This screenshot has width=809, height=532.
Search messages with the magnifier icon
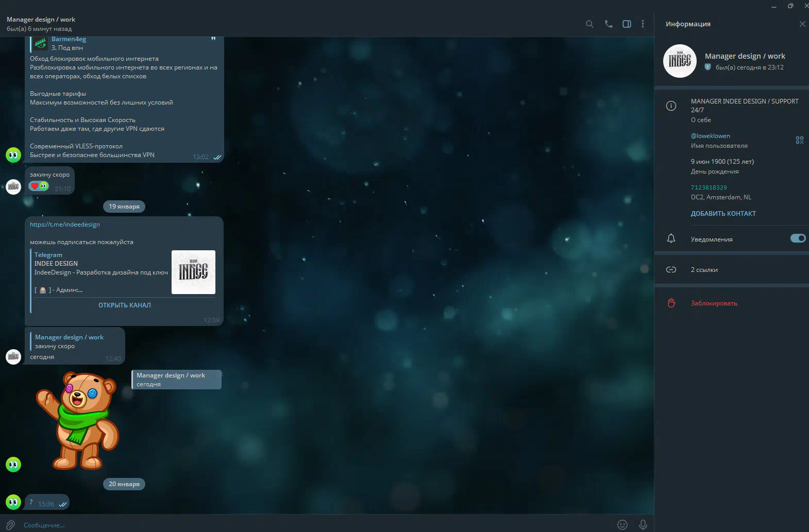tap(589, 24)
